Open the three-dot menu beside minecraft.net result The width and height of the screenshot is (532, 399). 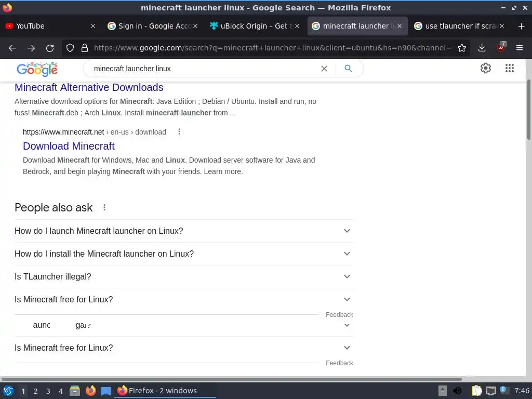point(179,131)
